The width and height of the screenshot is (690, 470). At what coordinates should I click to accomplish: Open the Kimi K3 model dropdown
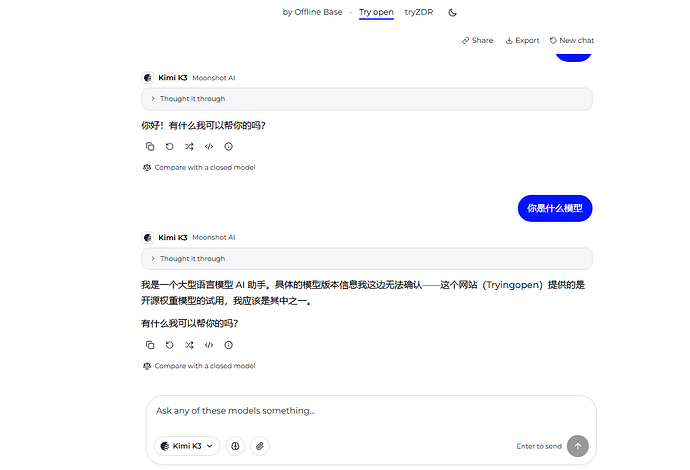tap(187, 446)
